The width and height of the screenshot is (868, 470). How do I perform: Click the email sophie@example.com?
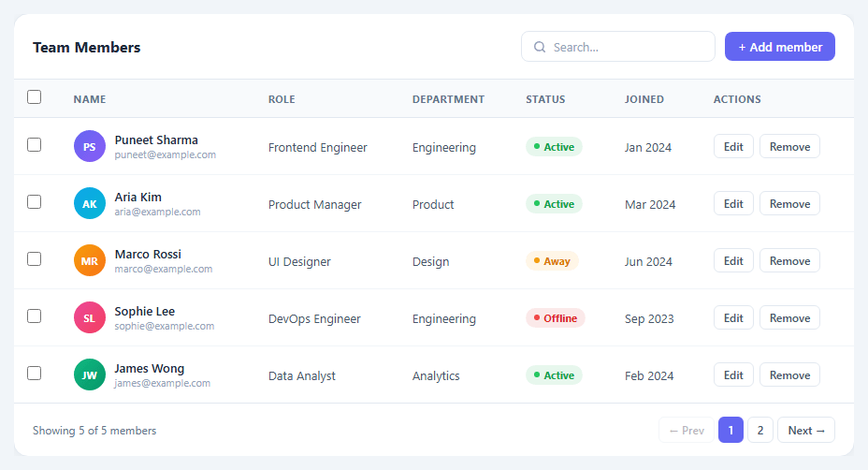tap(165, 326)
